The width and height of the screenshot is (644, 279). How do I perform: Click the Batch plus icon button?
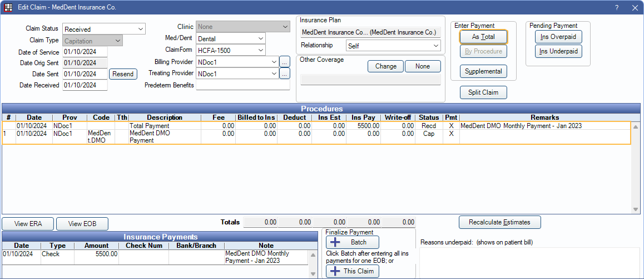352,242
